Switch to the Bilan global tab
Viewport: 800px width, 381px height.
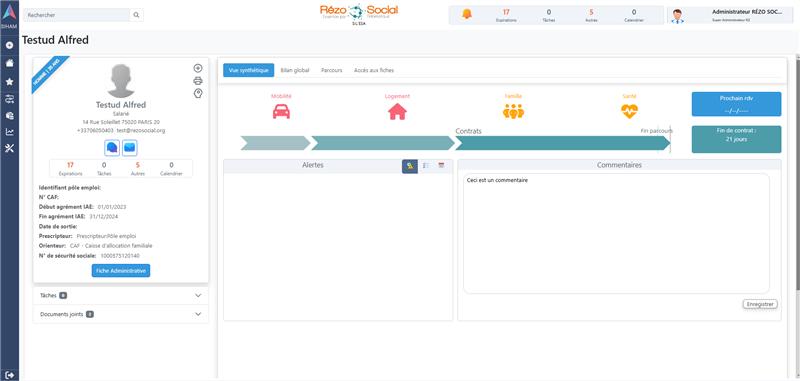tap(295, 70)
